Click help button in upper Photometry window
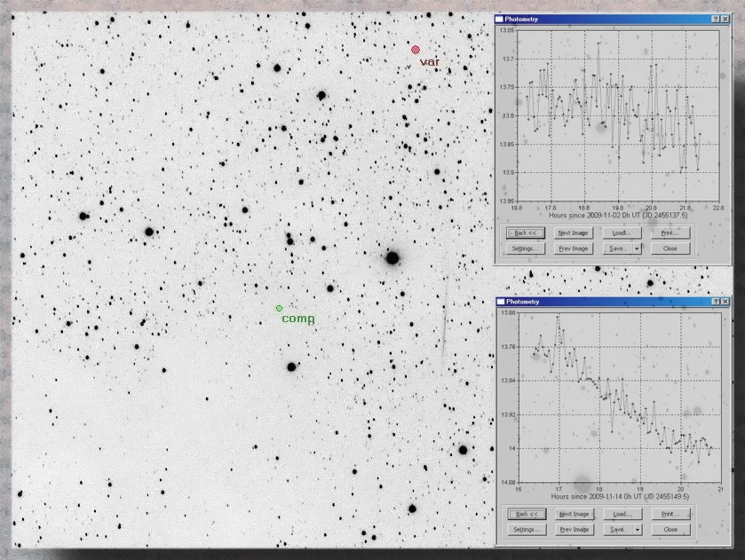This screenshot has height=560, width=745. coord(716,19)
